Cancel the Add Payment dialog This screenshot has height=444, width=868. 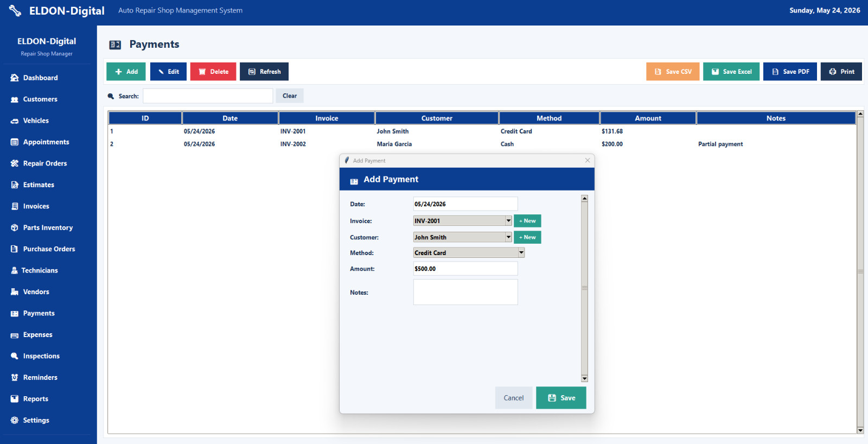pyautogui.click(x=514, y=398)
